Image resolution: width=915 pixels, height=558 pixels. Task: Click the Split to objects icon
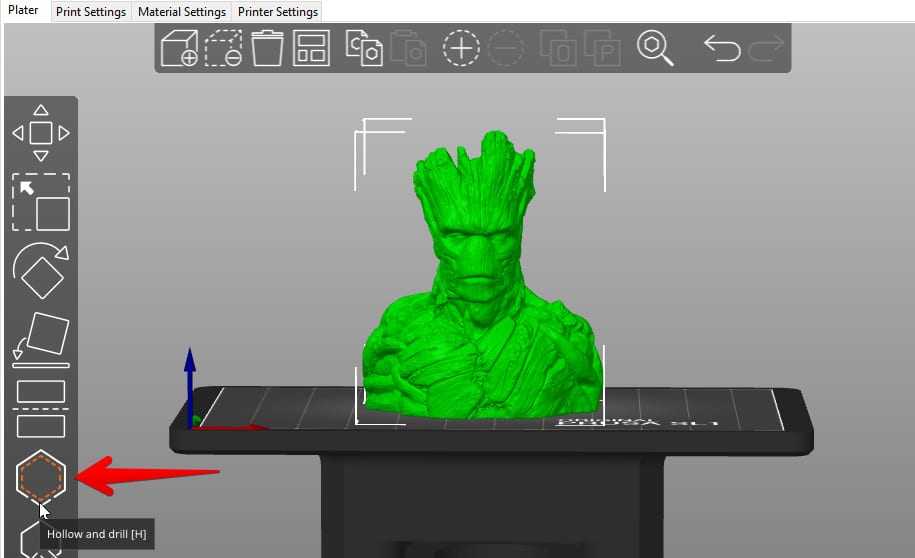click(558, 48)
